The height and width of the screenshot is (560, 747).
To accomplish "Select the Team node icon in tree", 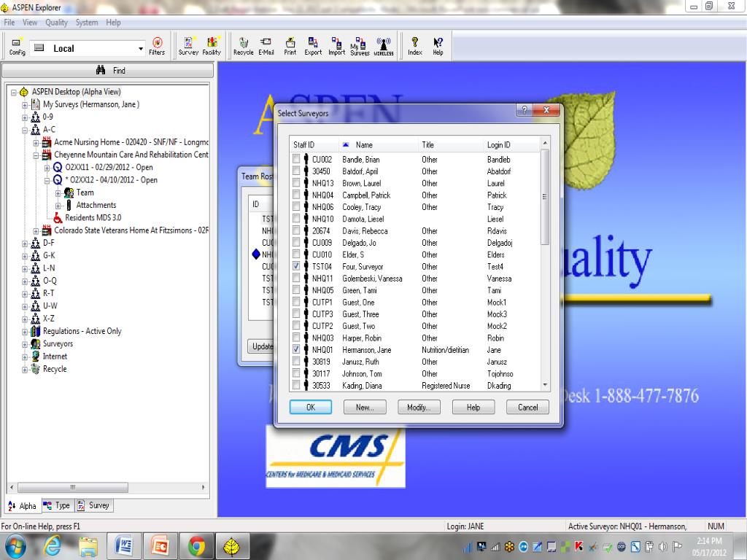I will [69, 192].
